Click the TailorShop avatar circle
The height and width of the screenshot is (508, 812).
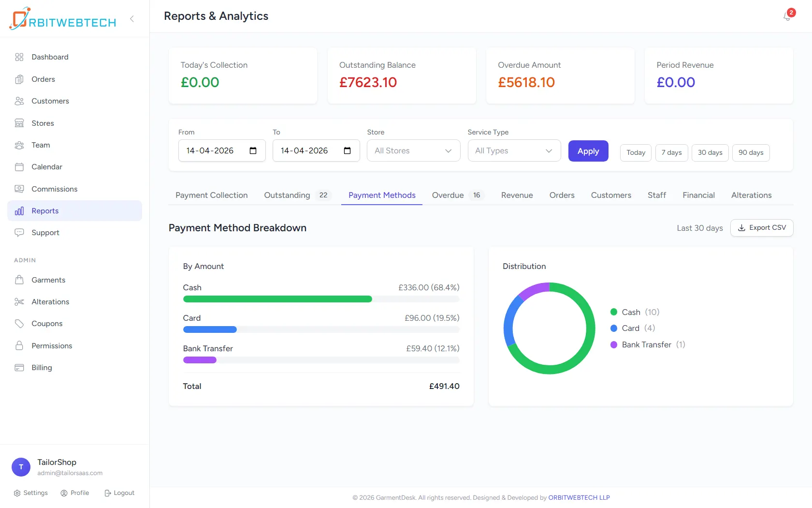click(21, 467)
